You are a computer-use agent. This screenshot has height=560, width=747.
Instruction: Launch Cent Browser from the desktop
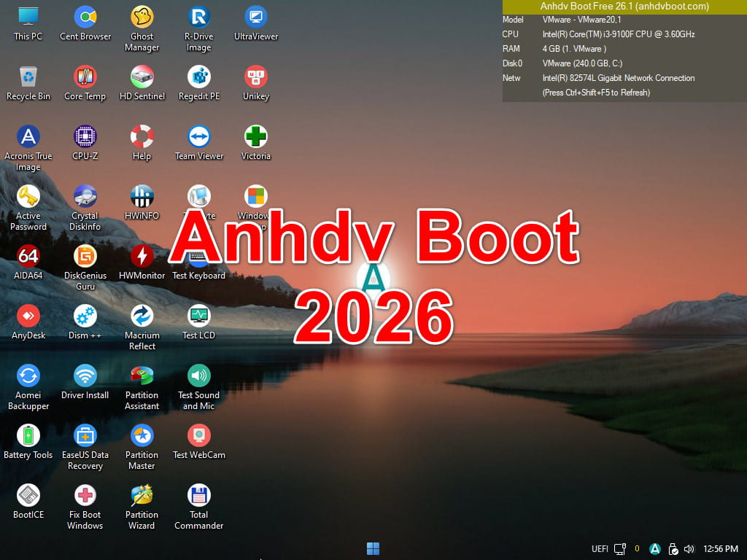tap(85, 23)
